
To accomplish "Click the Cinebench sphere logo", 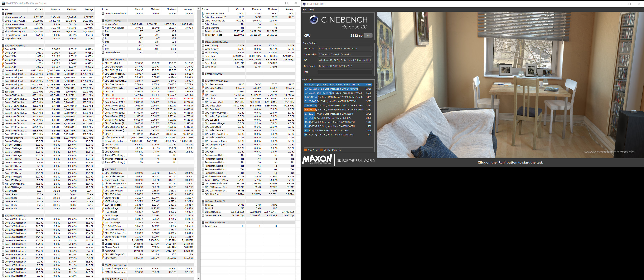I will 314,20.
